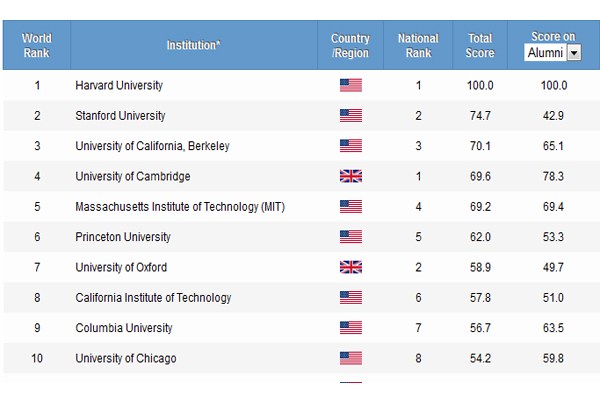This screenshot has width=600, height=400.
Task: Open the Harvard University link
Action: (x=119, y=85)
